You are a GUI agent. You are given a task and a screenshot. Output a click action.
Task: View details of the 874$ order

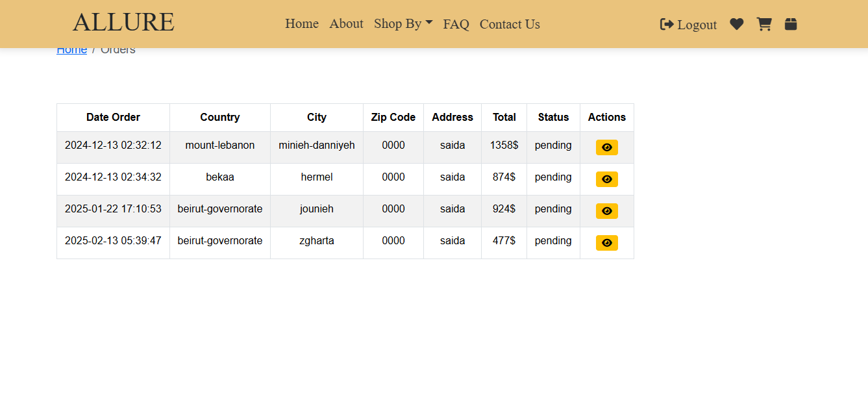(x=606, y=179)
